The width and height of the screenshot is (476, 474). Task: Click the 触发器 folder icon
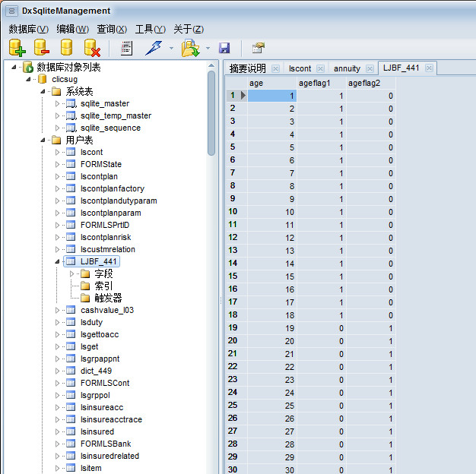tap(85, 298)
